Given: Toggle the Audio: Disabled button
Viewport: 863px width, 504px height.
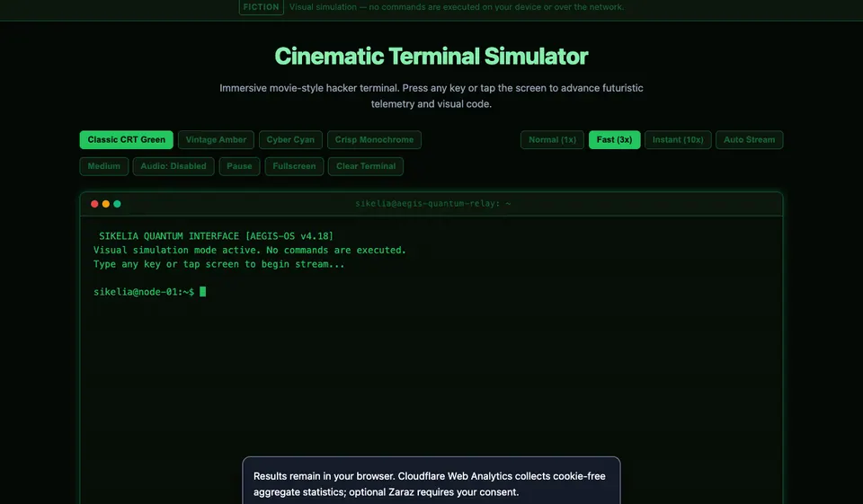Looking at the screenshot, I should click(173, 166).
